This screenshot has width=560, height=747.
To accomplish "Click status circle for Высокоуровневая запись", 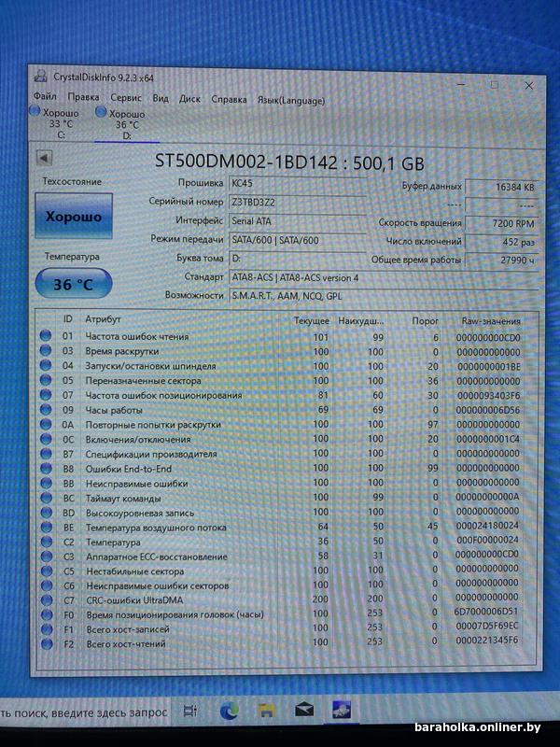I will 46,513.
